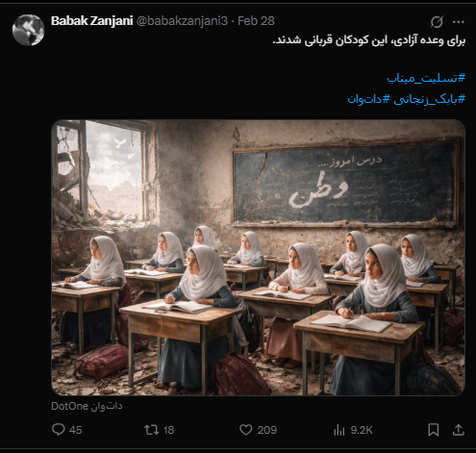Click the share upload icon

(459, 430)
